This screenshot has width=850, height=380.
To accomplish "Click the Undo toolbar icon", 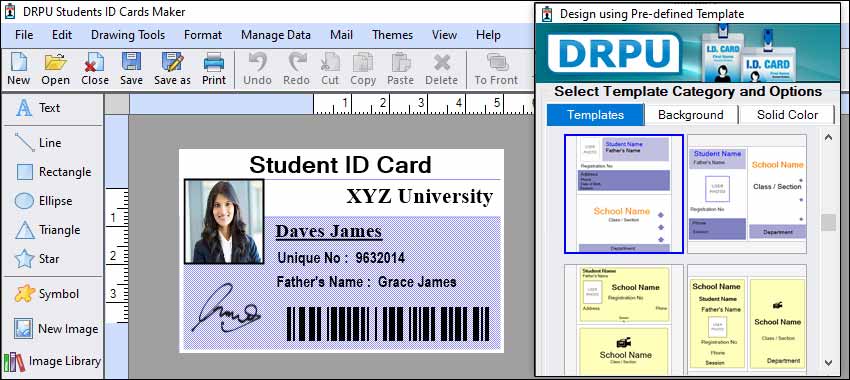I will [x=257, y=69].
